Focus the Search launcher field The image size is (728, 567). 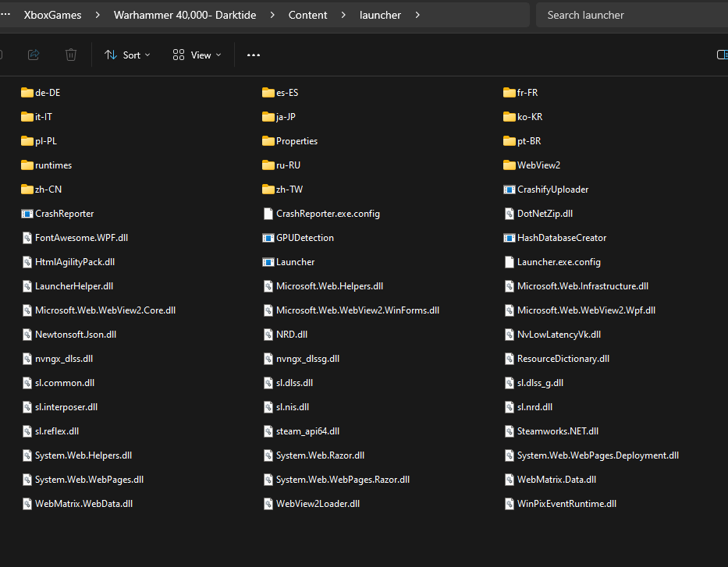[632, 15]
